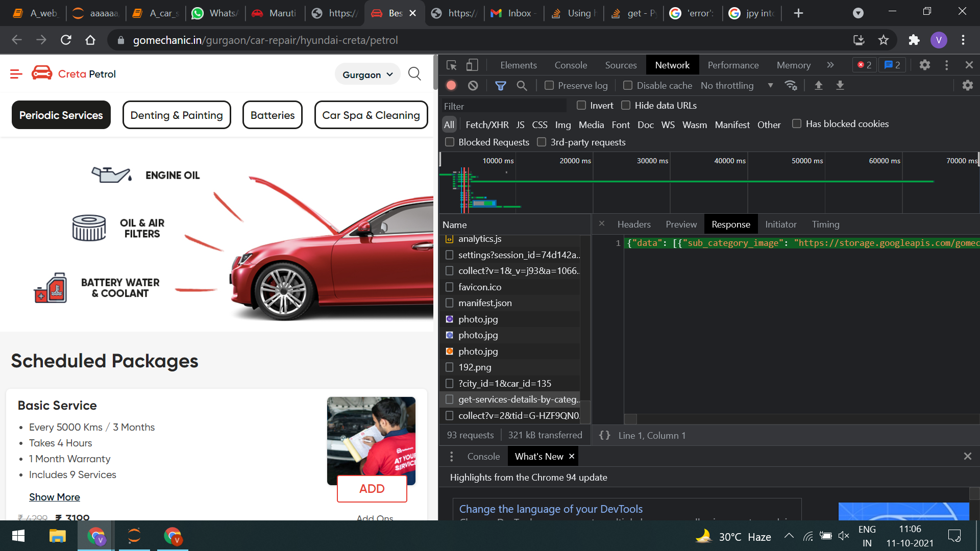Click the filter funnel icon
This screenshot has width=980, height=551.
tap(501, 85)
